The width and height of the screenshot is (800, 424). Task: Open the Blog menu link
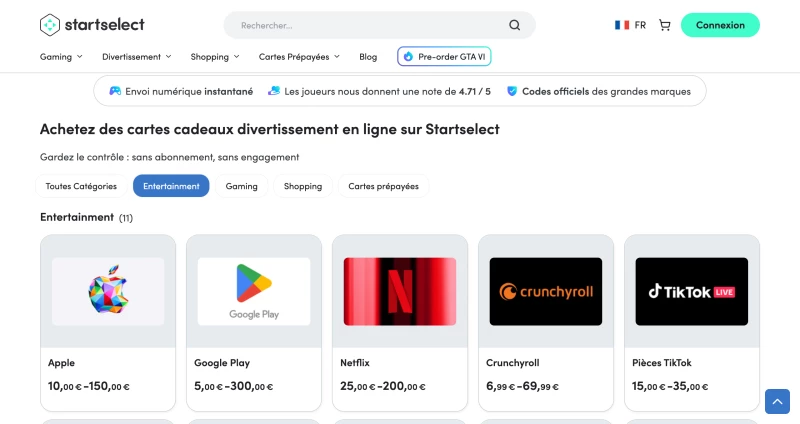pos(368,57)
